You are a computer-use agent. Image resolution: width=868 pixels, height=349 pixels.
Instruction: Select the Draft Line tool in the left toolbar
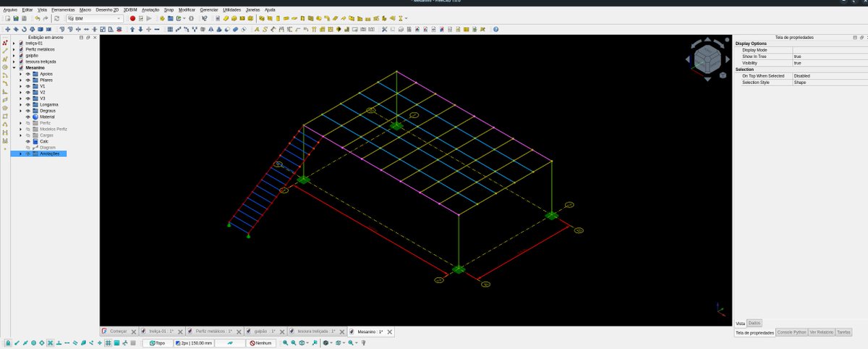pyautogui.click(x=5, y=51)
